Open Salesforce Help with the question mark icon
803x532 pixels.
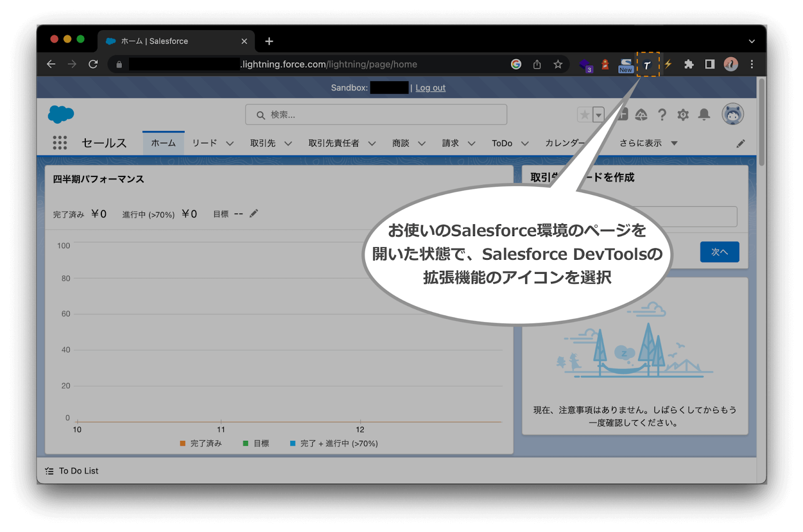[x=662, y=114]
